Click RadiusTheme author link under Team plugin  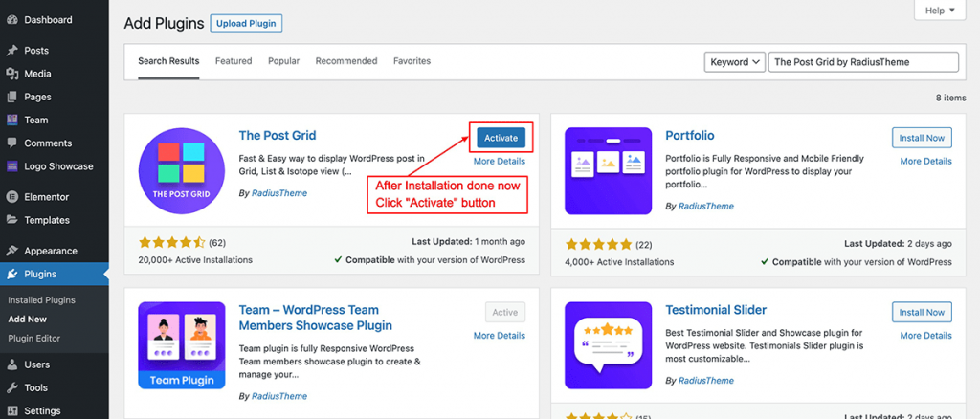coord(279,396)
